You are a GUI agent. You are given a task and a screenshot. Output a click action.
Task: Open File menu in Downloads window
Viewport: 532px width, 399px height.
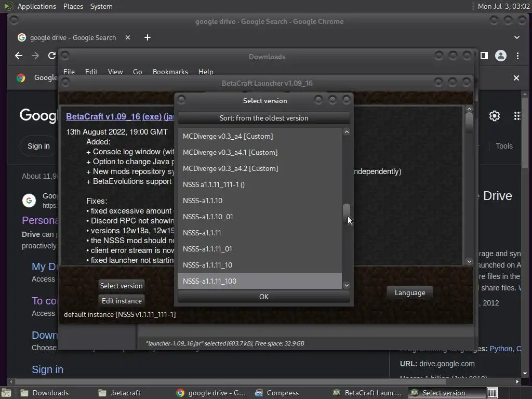tap(69, 72)
